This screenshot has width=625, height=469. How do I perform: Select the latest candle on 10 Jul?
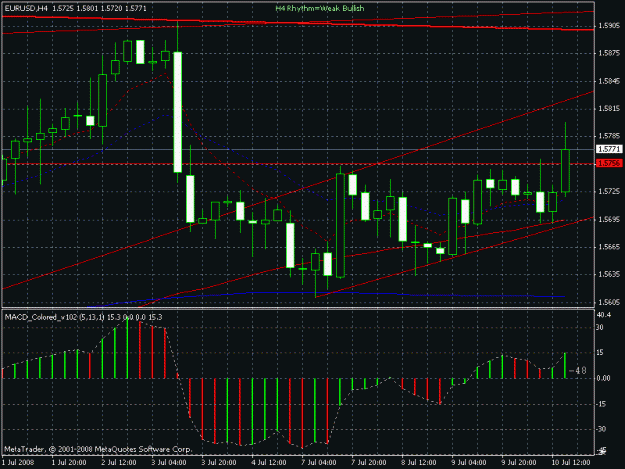point(565,171)
